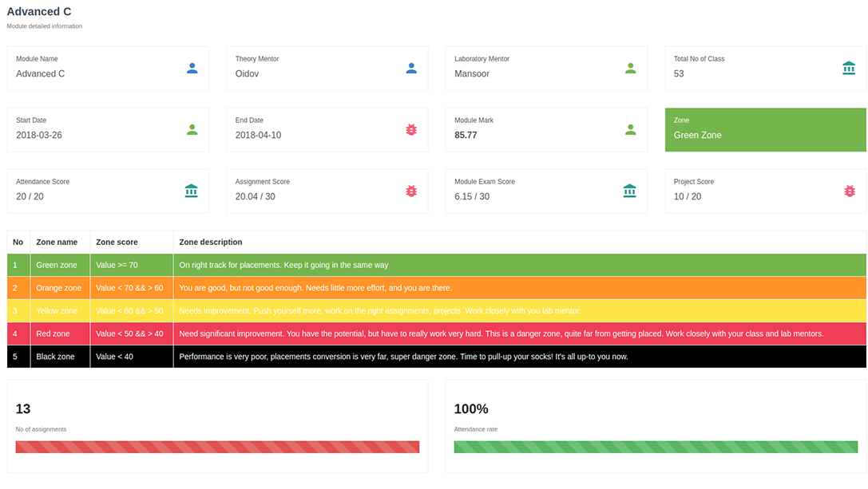Click the Zone name column header

[x=57, y=242]
